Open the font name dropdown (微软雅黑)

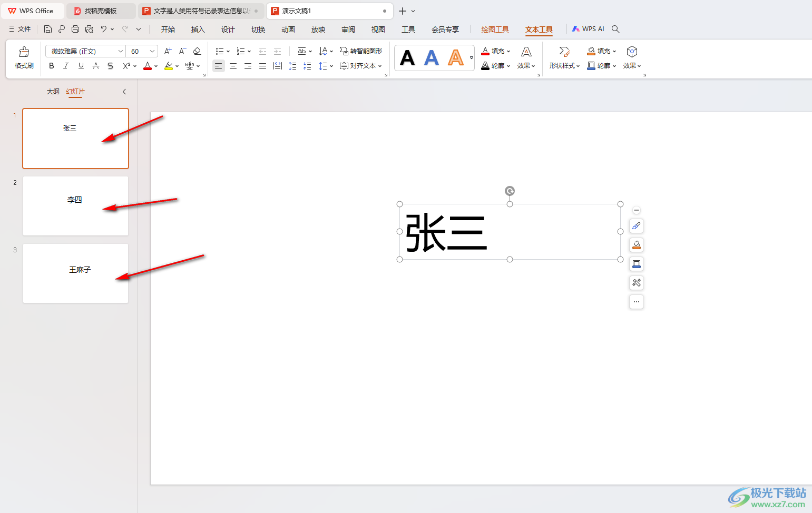point(121,51)
